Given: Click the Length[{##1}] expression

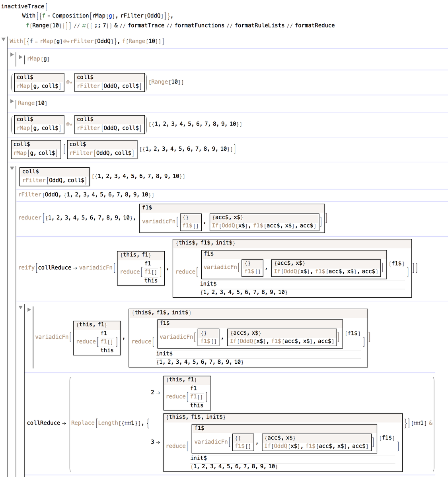Looking at the screenshot, I should coord(121,423).
